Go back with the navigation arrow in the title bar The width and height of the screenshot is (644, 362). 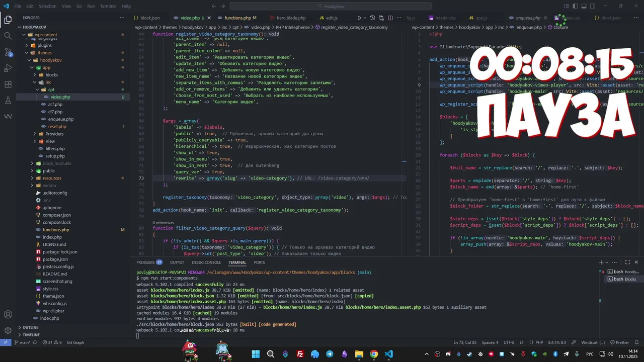point(214,6)
